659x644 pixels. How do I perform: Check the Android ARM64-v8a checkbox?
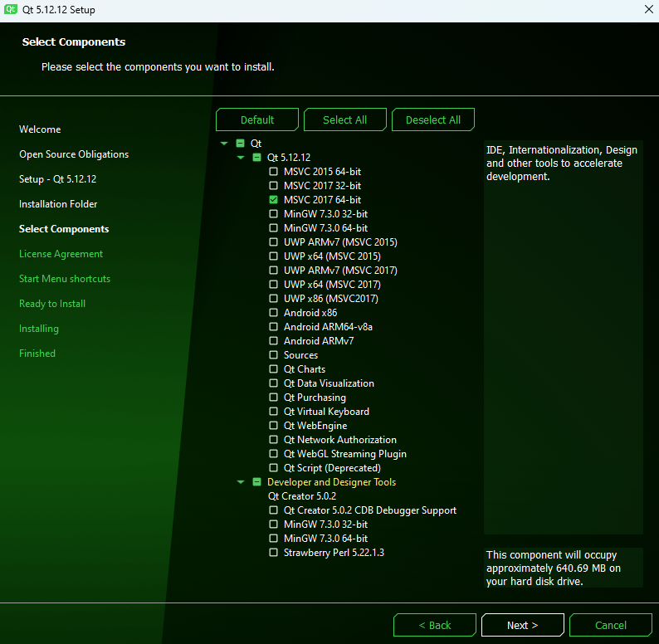coord(273,327)
